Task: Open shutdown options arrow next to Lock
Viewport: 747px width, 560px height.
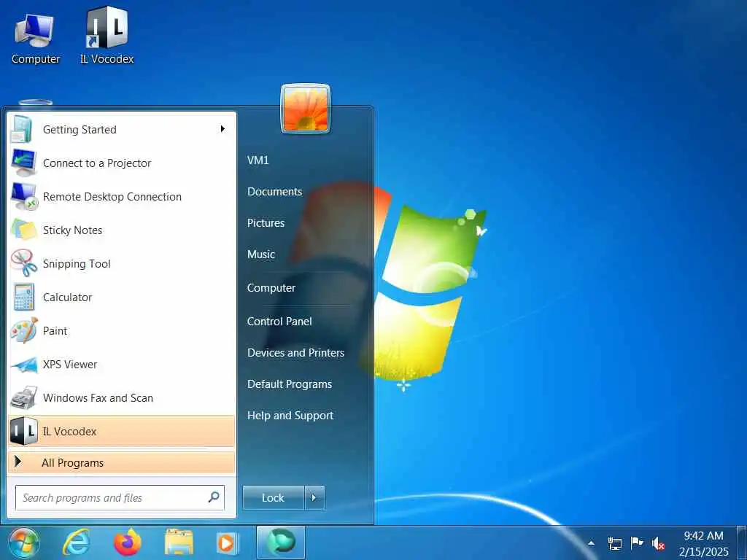Action: 314,497
